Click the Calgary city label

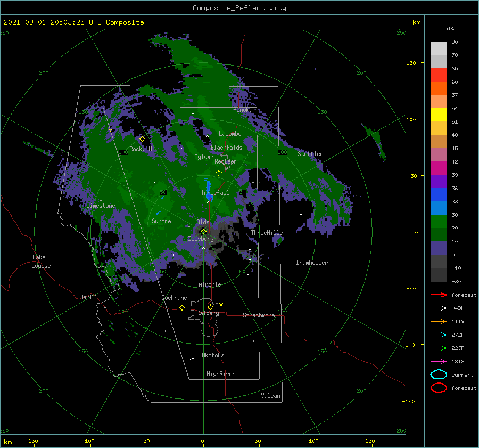click(x=208, y=313)
